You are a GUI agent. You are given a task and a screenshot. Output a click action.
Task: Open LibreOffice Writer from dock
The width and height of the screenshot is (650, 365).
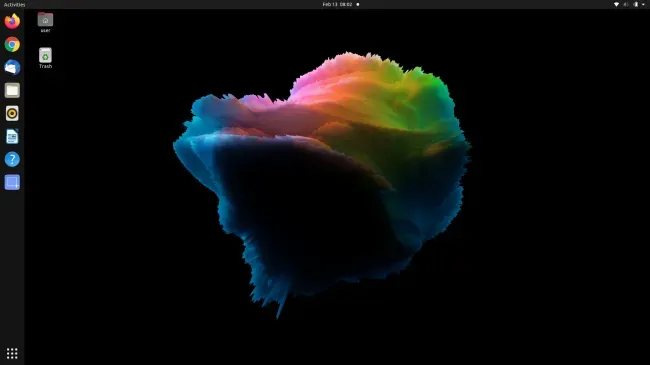click(12, 136)
